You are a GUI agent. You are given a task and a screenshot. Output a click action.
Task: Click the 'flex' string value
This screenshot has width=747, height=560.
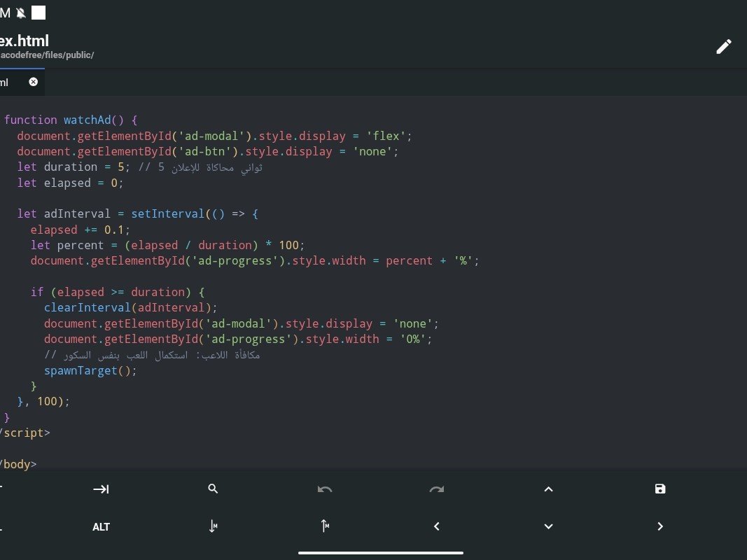pyautogui.click(x=386, y=136)
